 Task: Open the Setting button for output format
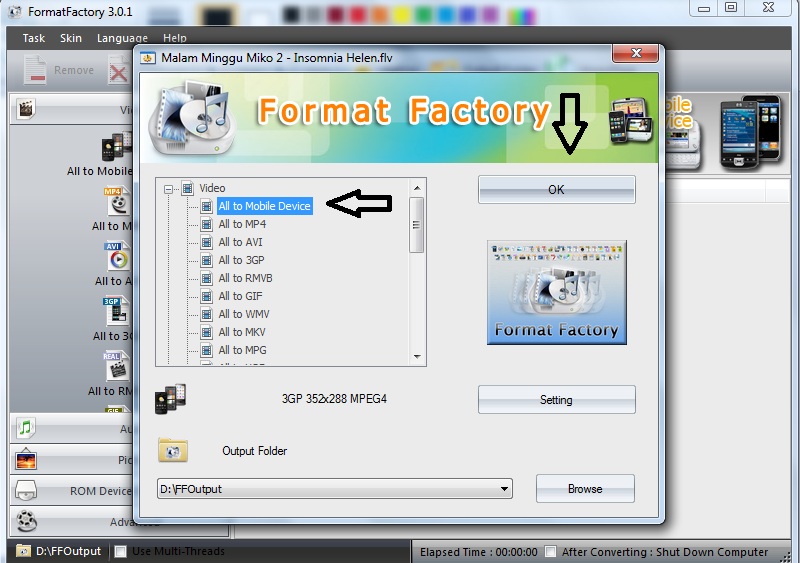(557, 400)
